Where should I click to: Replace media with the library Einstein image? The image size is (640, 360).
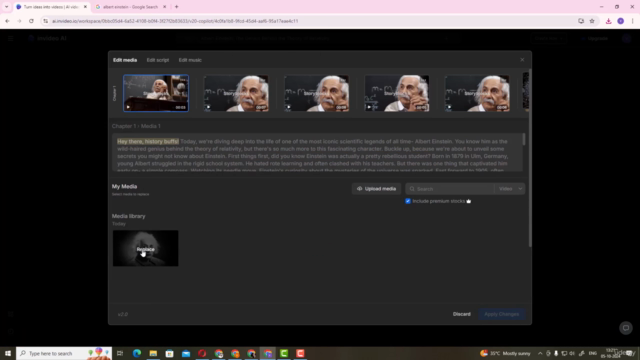point(145,248)
